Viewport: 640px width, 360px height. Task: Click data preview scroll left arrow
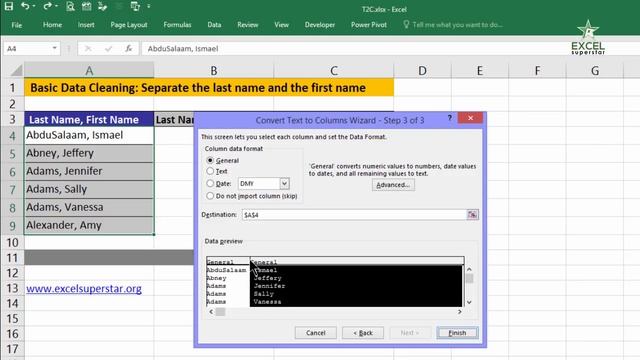tap(211, 312)
